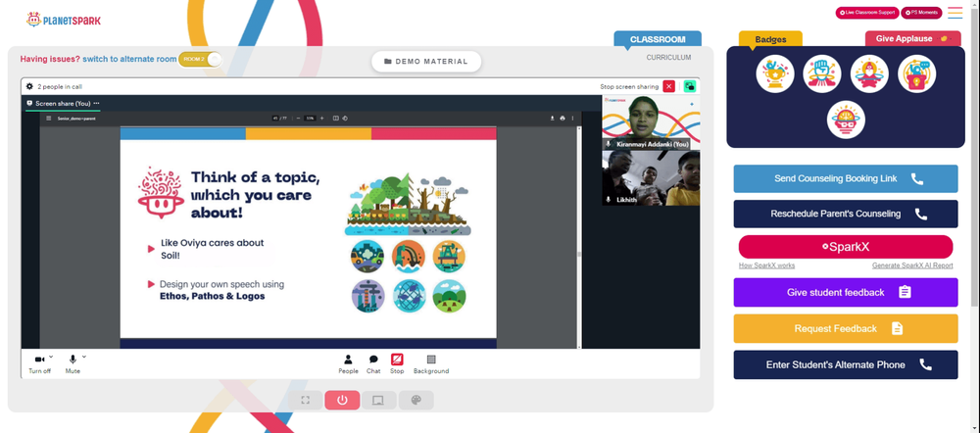980x433 pixels.
Task: Award the trophy badge
Action: 775,73
